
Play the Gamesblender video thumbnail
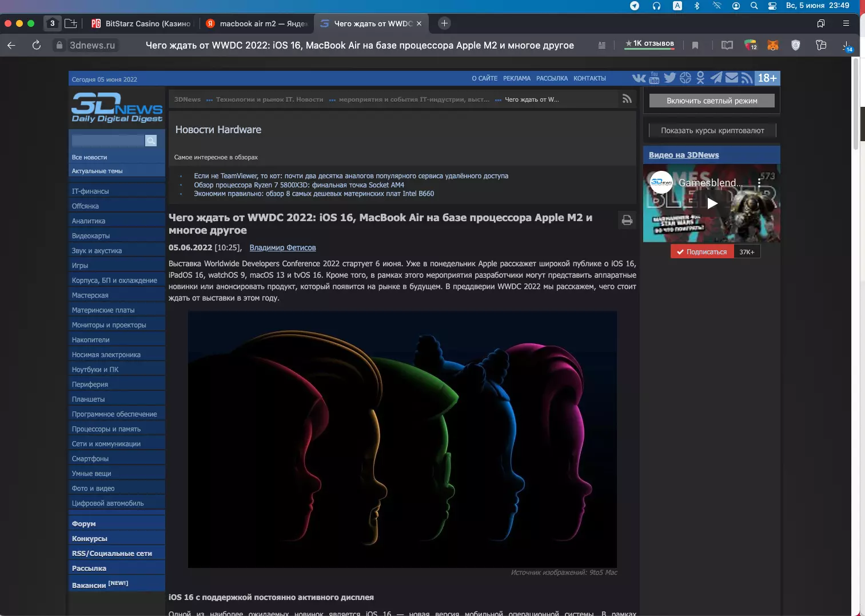(712, 203)
